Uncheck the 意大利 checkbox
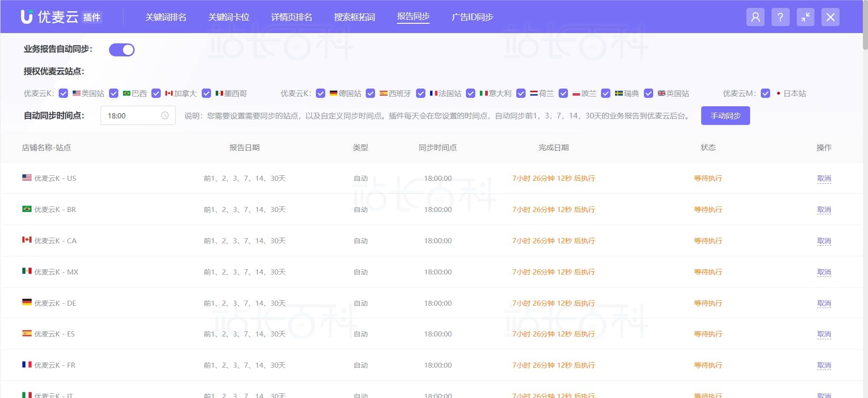 point(471,93)
